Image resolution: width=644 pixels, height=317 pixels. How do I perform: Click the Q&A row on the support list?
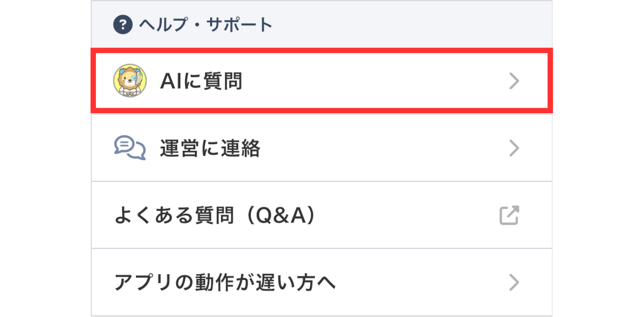(319, 215)
